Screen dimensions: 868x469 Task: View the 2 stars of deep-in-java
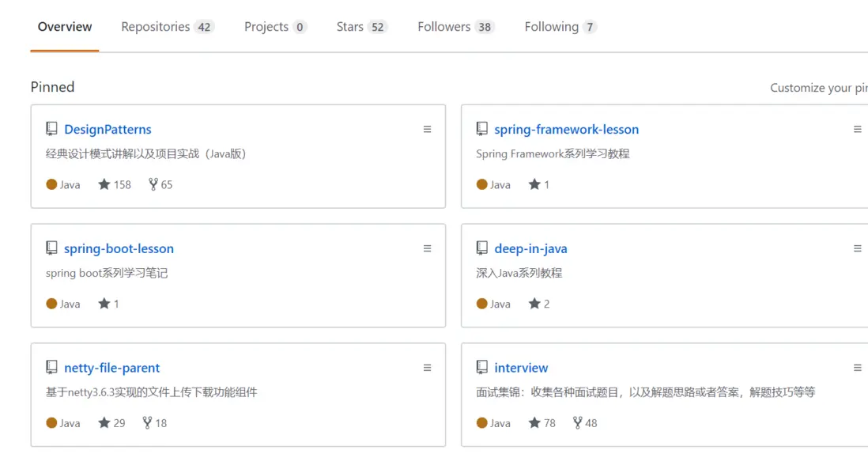(539, 304)
